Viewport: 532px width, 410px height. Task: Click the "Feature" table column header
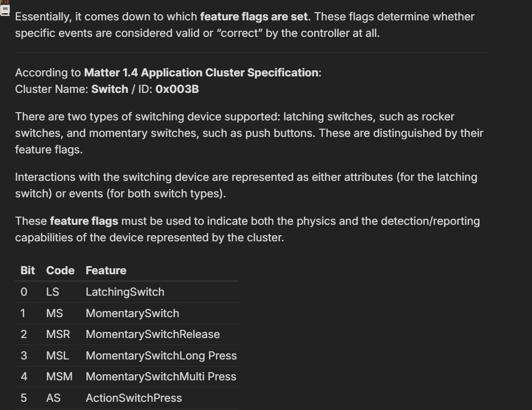(x=106, y=270)
